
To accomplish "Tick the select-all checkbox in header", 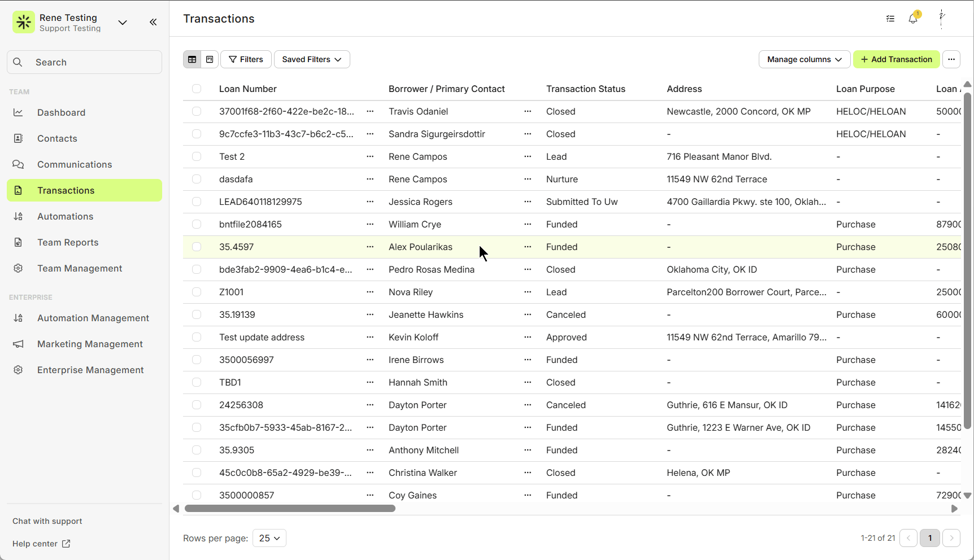I will point(197,89).
